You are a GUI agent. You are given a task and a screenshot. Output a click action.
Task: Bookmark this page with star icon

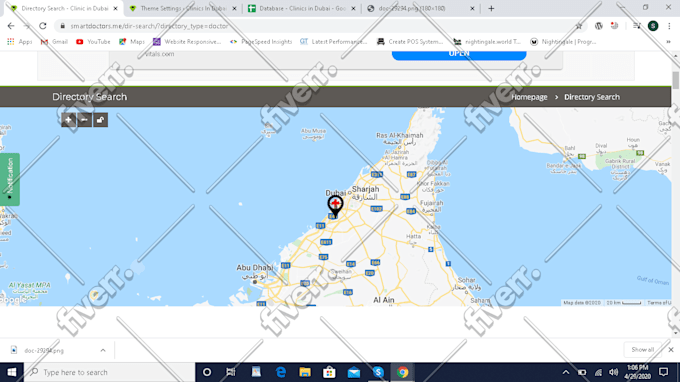click(579, 26)
